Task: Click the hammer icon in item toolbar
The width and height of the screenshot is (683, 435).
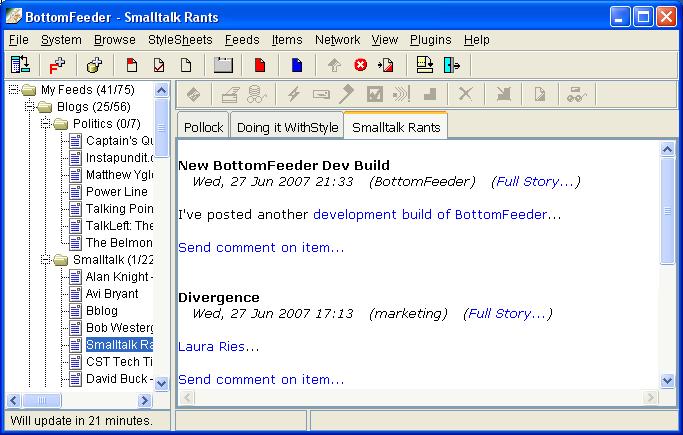Action: (347, 94)
